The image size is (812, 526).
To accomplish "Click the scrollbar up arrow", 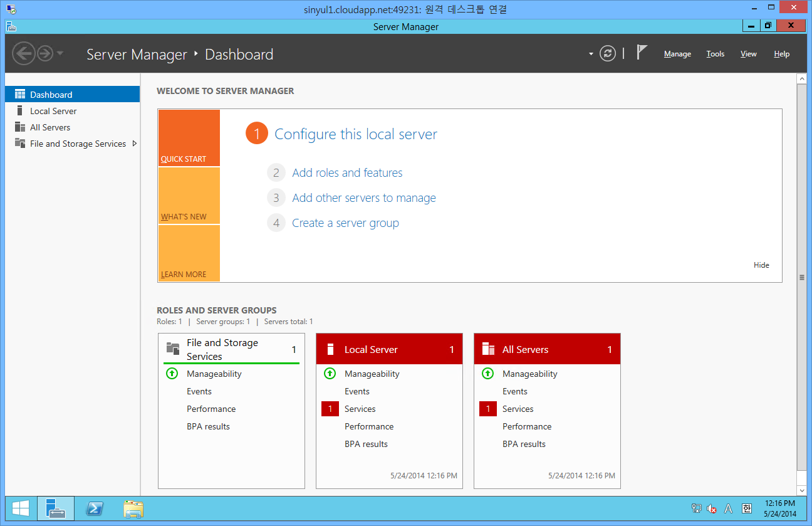I will pyautogui.click(x=801, y=78).
